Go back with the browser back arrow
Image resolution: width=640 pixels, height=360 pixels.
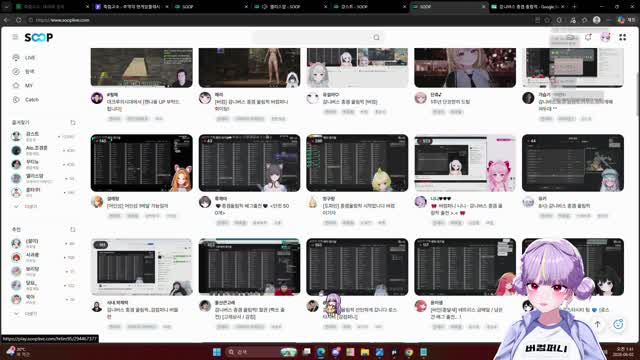coord(7,20)
